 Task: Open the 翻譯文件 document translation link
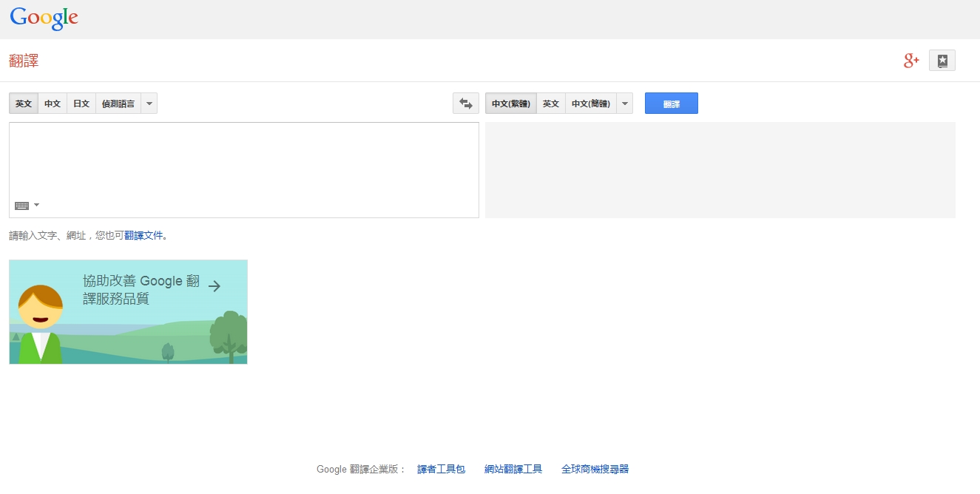tap(143, 236)
